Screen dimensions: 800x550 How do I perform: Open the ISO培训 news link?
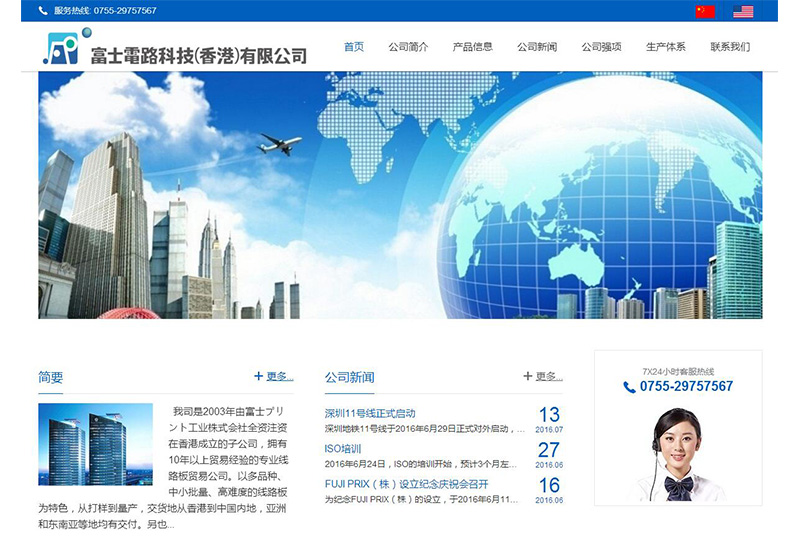343,449
